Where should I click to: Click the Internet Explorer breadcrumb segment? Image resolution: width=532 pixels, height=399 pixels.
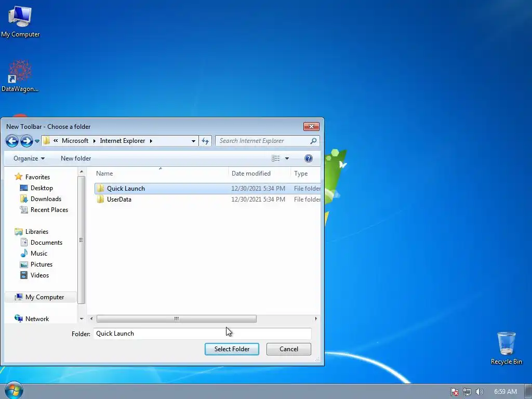click(x=123, y=141)
